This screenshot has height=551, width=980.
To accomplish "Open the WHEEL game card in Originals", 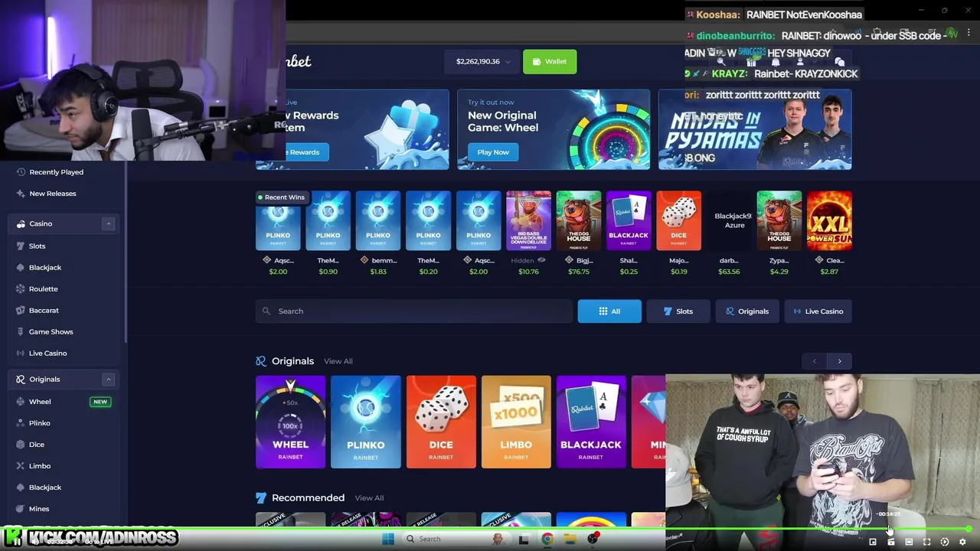I will click(x=290, y=422).
